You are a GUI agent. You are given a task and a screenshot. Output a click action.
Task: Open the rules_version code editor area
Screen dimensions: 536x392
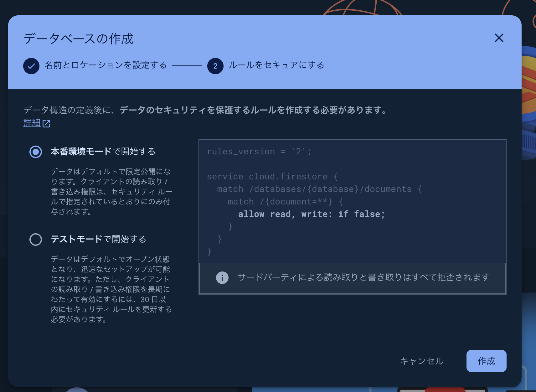coord(352,200)
